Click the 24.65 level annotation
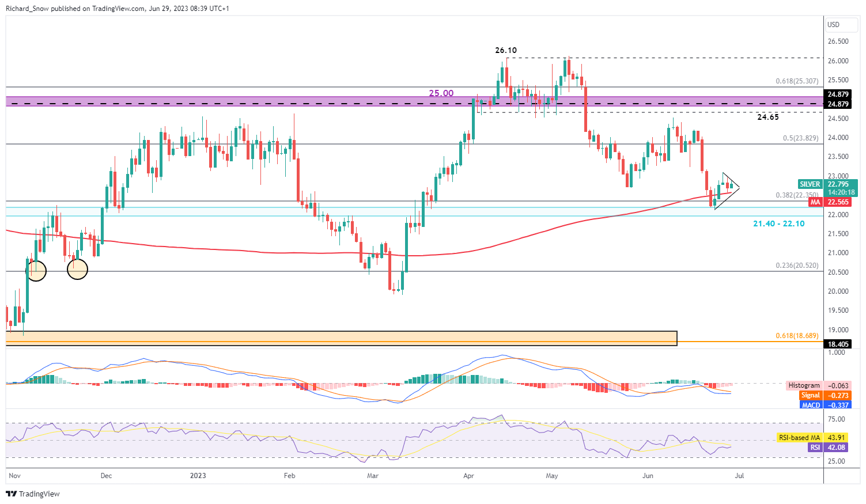The width and height of the screenshot is (866, 504). pos(767,117)
